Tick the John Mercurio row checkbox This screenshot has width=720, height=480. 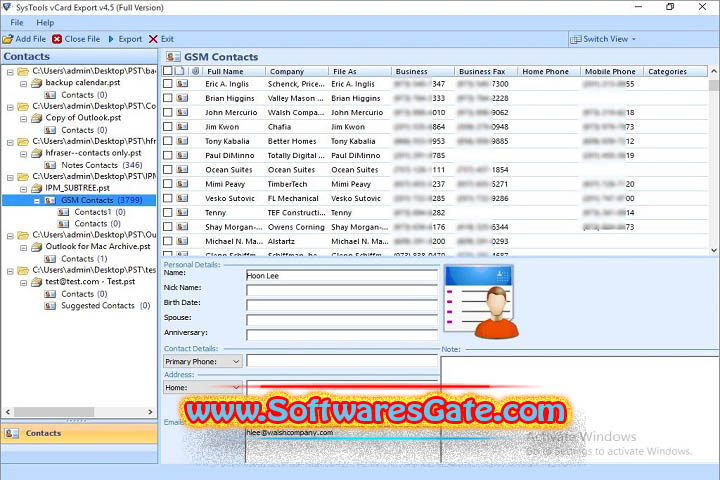pyautogui.click(x=168, y=112)
